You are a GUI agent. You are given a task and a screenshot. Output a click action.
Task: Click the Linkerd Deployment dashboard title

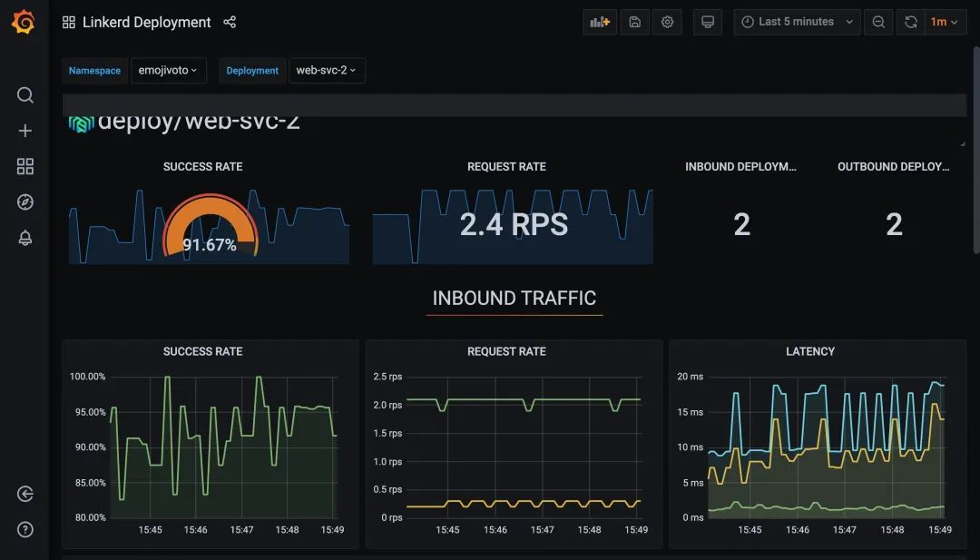146,23
